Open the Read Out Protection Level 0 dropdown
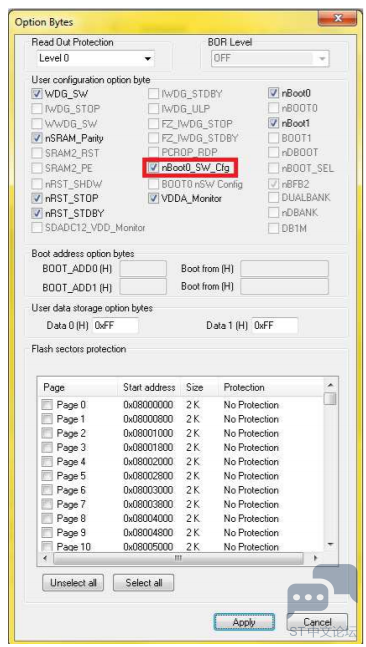366x647 pixels. point(95,58)
